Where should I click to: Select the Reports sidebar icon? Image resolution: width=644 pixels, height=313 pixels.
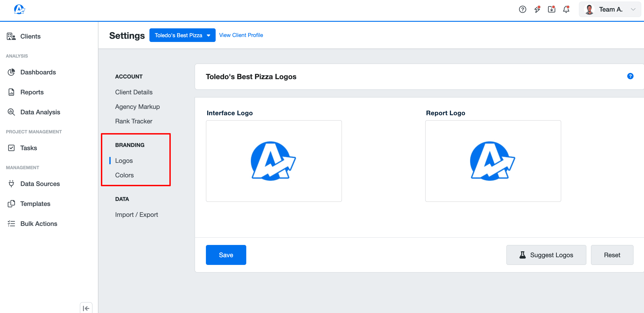click(x=11, y=92)
